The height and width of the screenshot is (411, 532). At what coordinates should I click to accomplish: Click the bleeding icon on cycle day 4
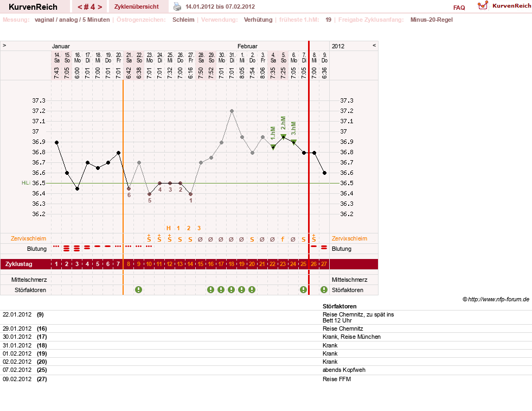tap(87, 247)
